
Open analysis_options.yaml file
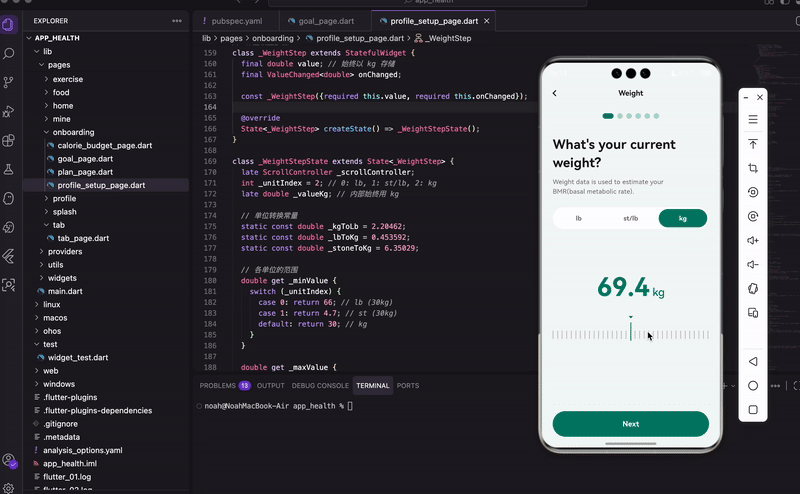[83, 451]
